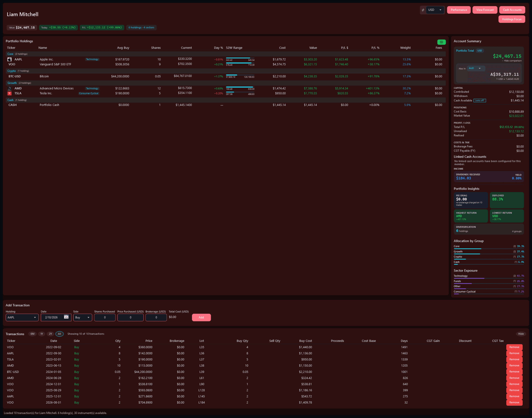Click the Highest Return AMD insight card
This screenshot has height=418, width=532.
pyautogui.click(x=471, y=216)
